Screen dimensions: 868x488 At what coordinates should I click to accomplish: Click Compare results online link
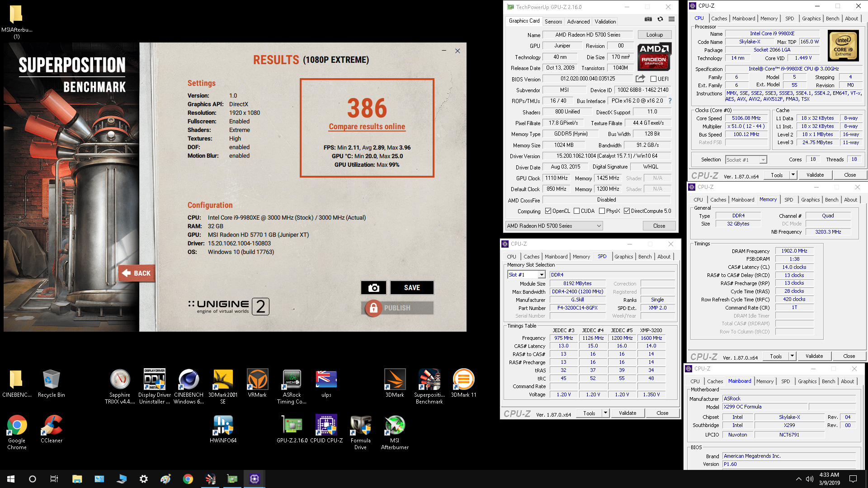(367, 127)
